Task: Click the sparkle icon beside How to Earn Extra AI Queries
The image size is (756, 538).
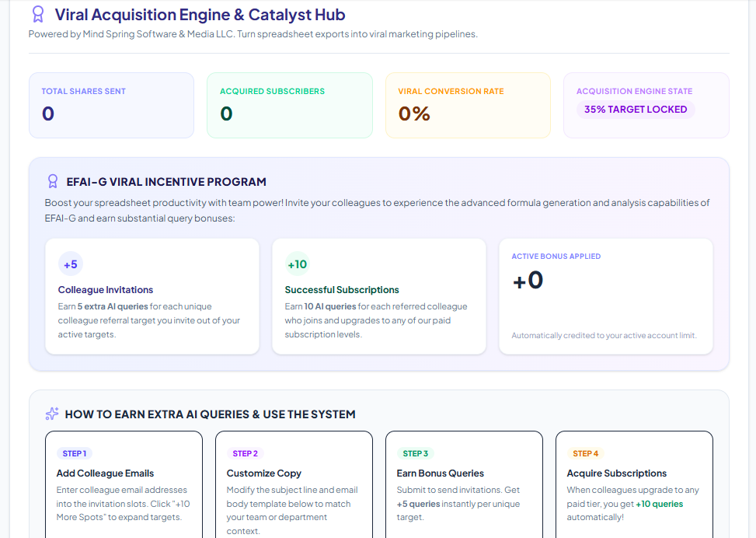Action: click(x=52, y=414)
